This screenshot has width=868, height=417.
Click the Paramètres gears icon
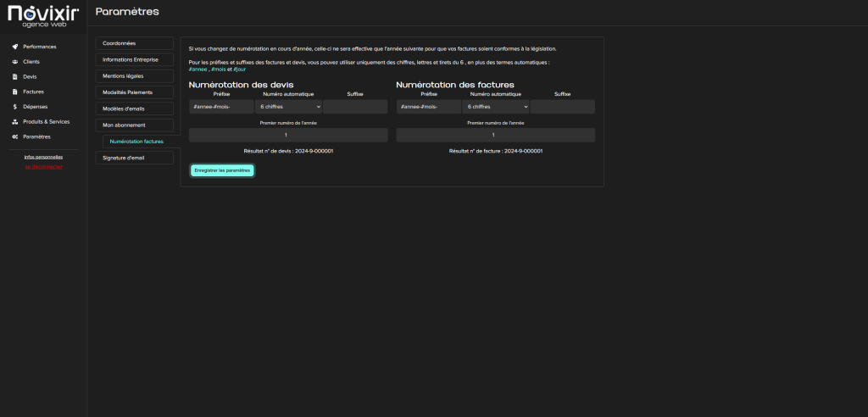15,136
